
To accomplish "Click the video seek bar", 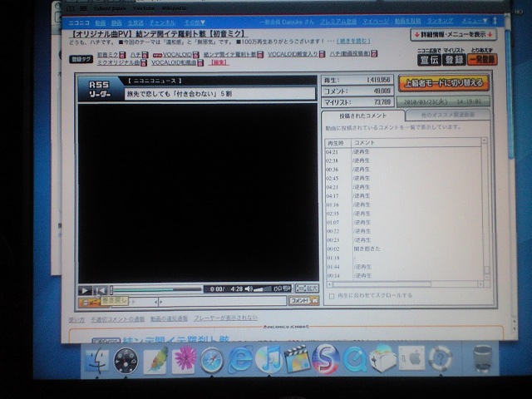I will click(x=157, y=290).
